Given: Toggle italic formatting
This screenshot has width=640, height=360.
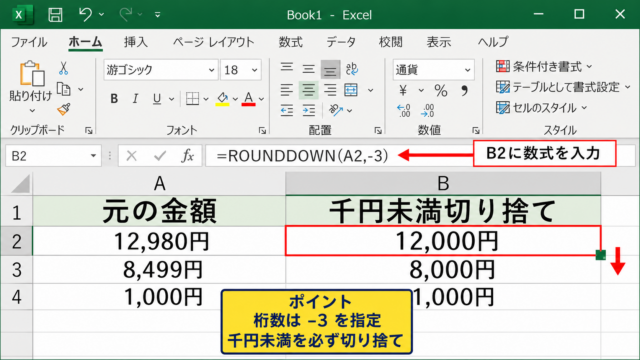Looking at the screenshot, I should tap(135, 98).
